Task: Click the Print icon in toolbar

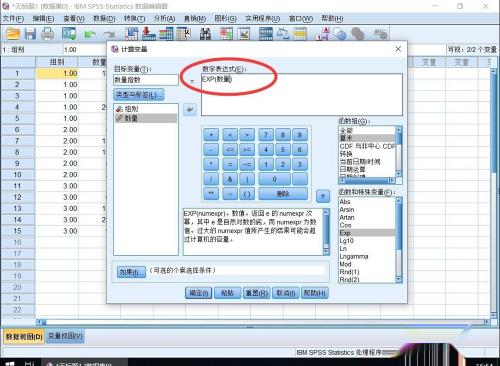Action: click(47, 34)
